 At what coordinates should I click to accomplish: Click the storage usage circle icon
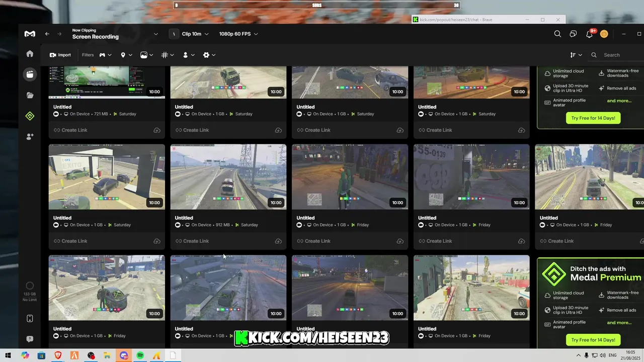30,286
